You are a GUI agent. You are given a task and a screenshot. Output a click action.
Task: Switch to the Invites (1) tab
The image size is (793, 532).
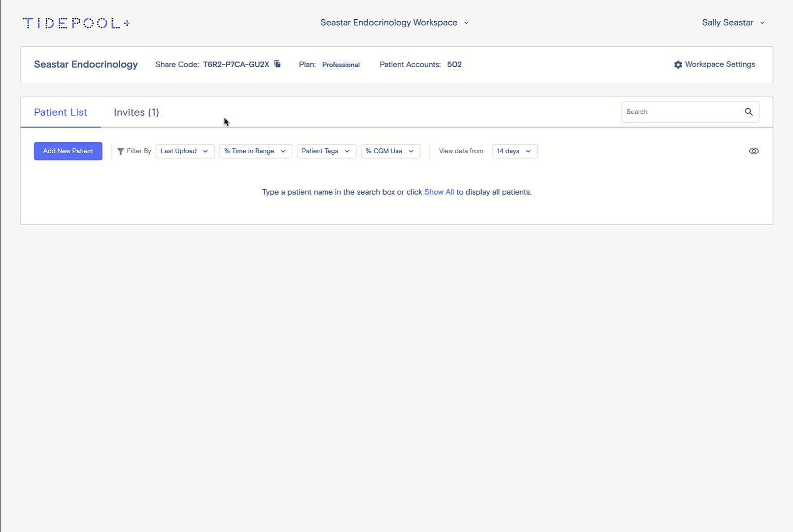click(x=137, y=112)
